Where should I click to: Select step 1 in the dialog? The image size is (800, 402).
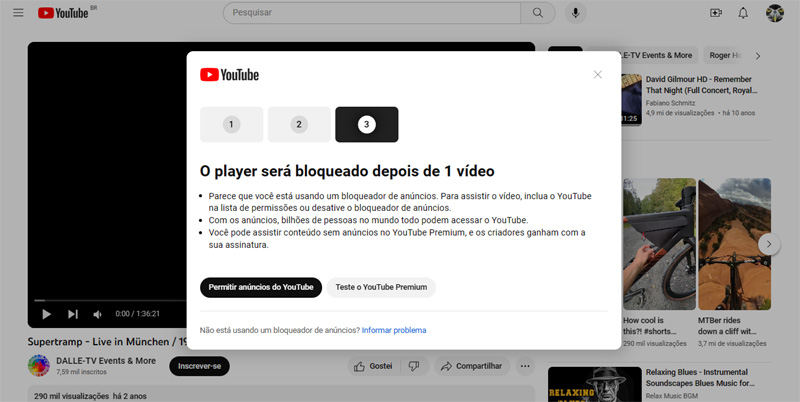point(232,124)
